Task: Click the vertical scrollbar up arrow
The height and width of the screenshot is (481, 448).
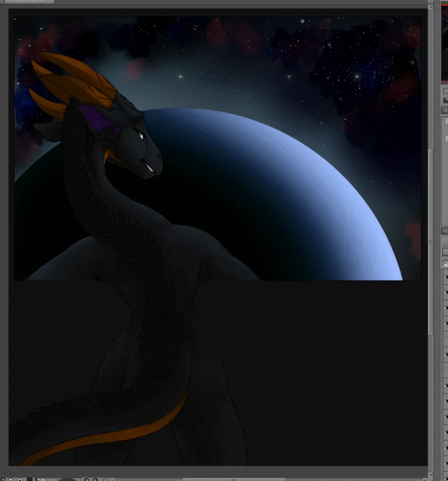Action: click(x=430, y=7)
